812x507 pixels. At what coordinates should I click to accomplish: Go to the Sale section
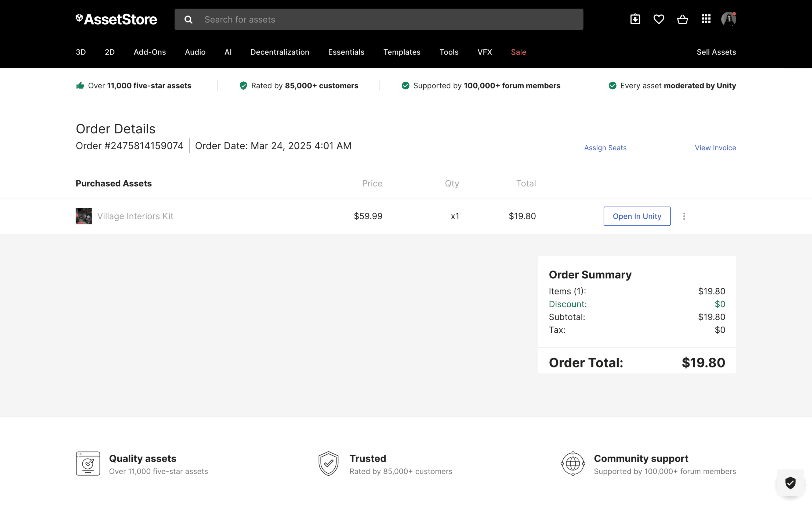(x=518, y=52)
